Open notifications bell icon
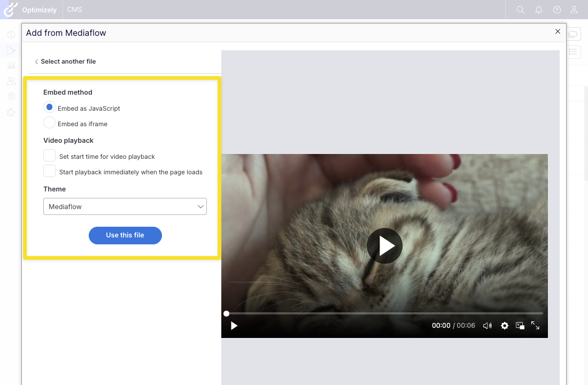This screenshot has height=385, width=588. tap(538, 10)
